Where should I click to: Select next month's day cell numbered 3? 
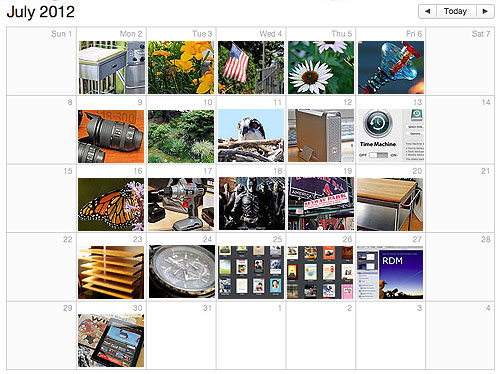coord(391,335)
